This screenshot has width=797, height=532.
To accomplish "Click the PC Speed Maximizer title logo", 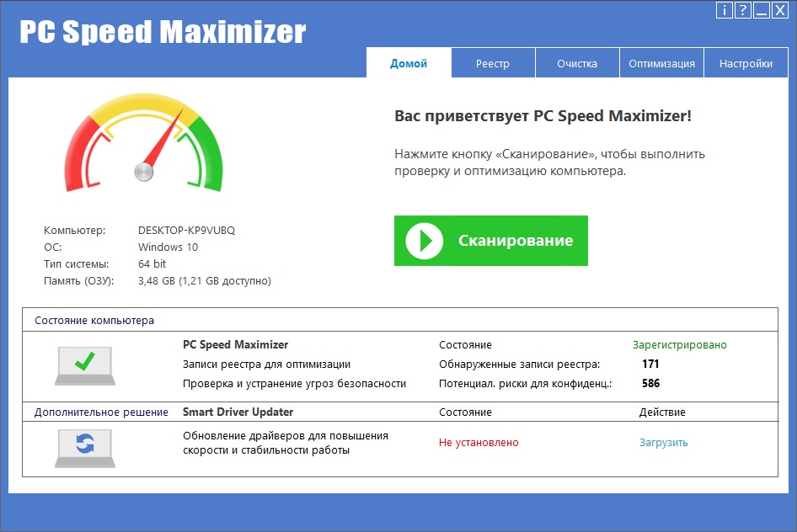I will click(163, 31).
